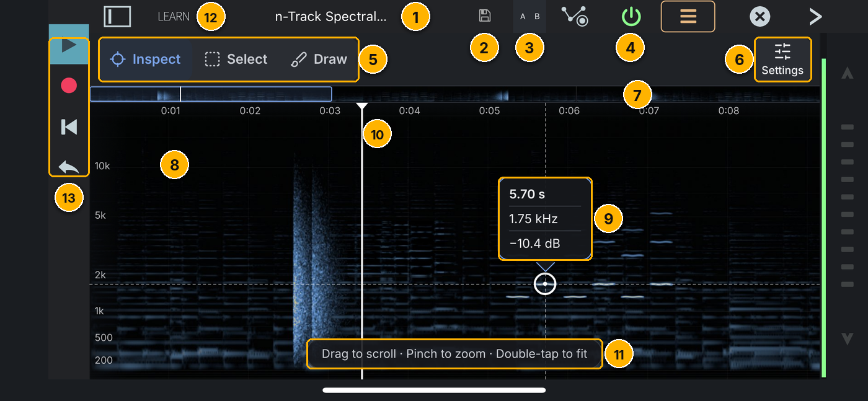
Task: Open Settings panel
Action: 782,60
